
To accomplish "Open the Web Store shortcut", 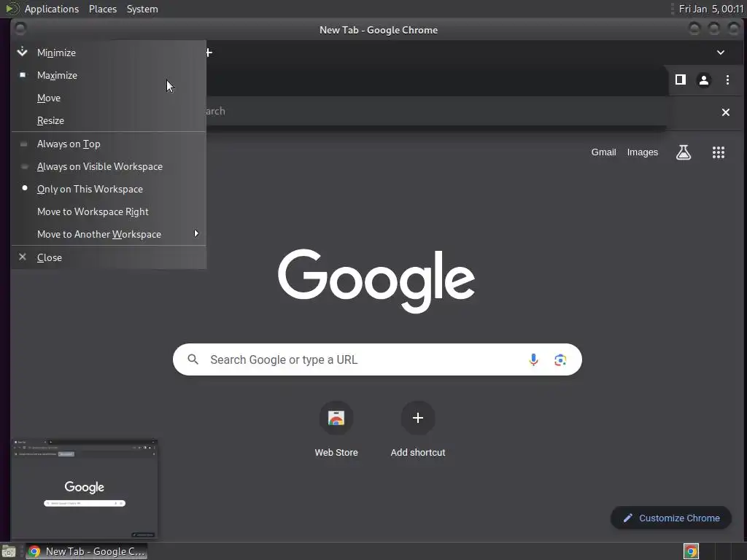I will [336, 429].
